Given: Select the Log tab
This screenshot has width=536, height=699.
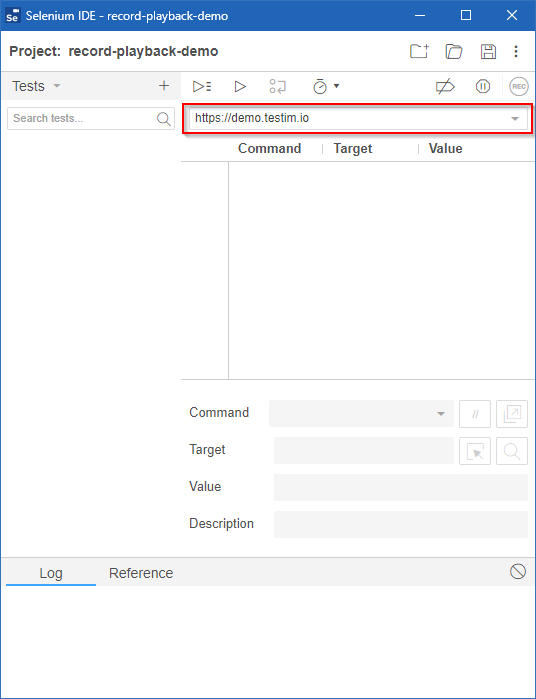Looking at the screenshot, I should (51, 573).
